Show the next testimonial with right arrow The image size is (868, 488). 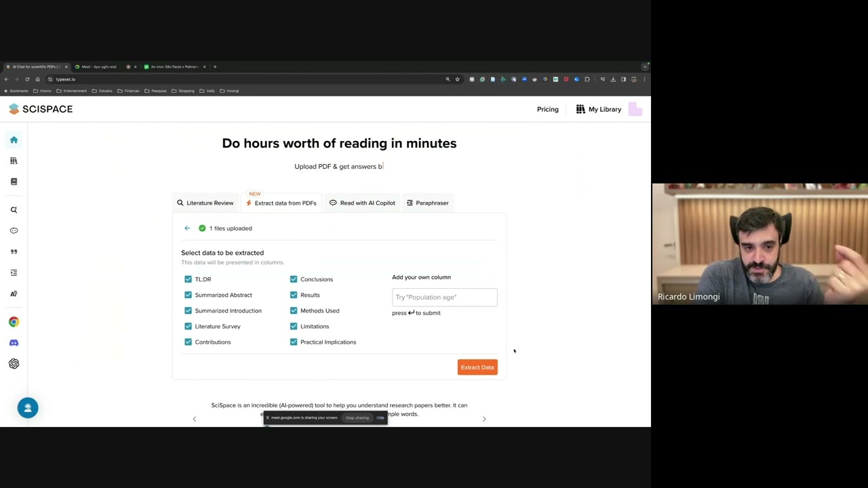[484, 419]
